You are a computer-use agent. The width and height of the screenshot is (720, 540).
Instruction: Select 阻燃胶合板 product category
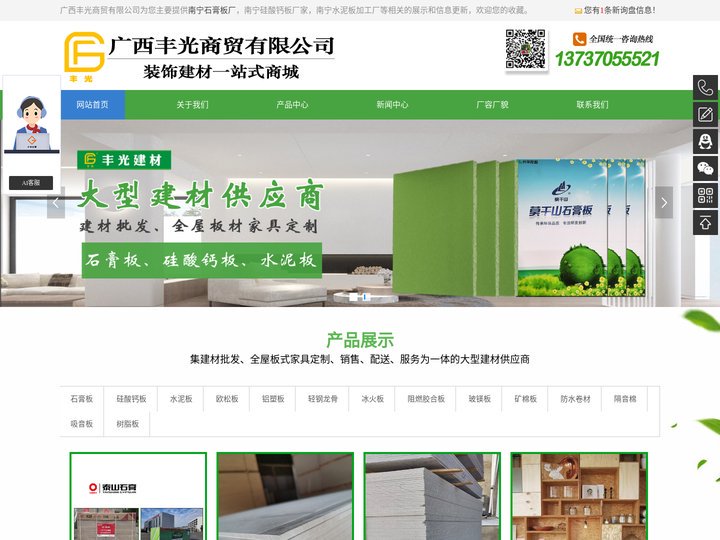click(426, 399)
